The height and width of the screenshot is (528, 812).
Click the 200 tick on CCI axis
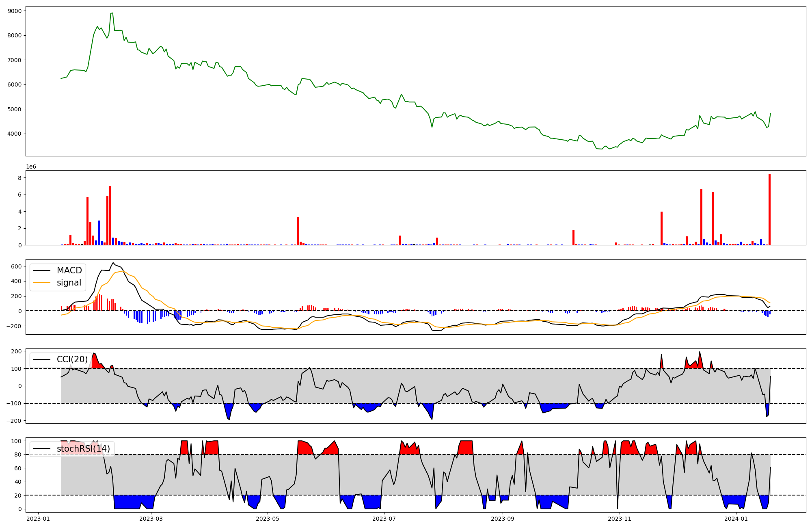[16, 351]
